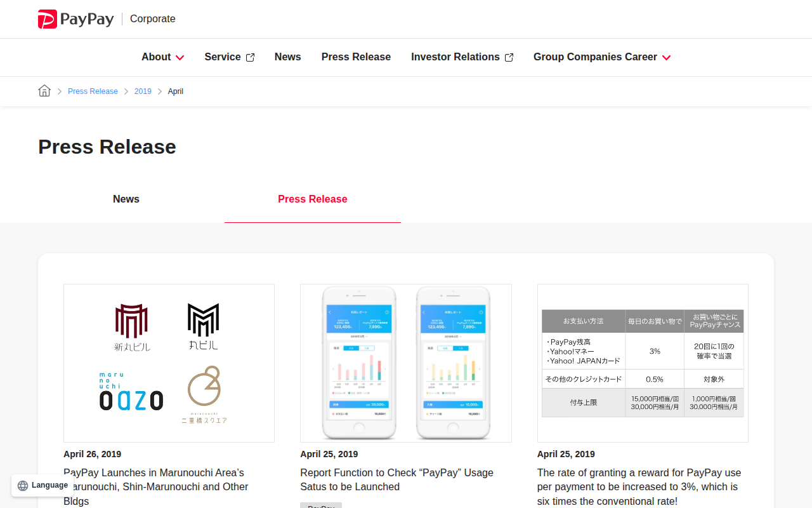Screen dimensions: 812x508
Task: Go to Press Release in top navigation
Action: click(356, 57)
